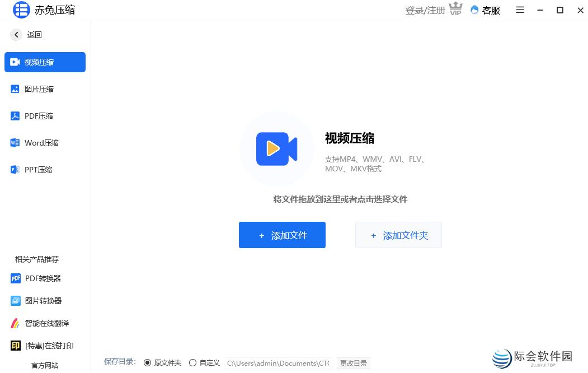This screenshot has width=588, height=373.
Task: Click the save directory path field
Action: click(277, 363)
